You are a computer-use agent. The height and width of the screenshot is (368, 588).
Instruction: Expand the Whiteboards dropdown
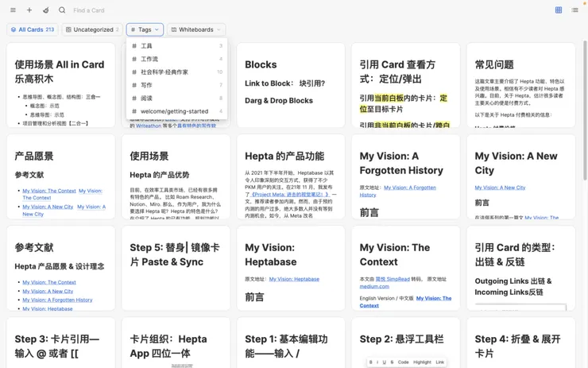click(x=196, y=29)
